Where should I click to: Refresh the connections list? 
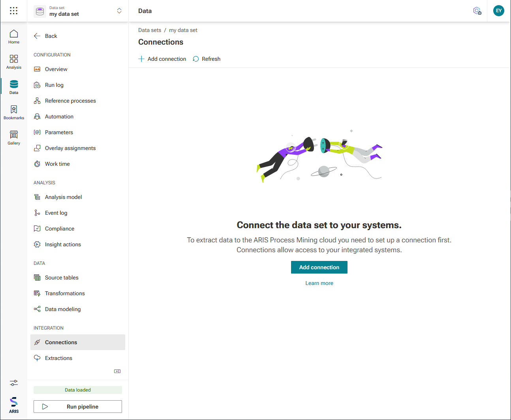[x=207, y=59]
